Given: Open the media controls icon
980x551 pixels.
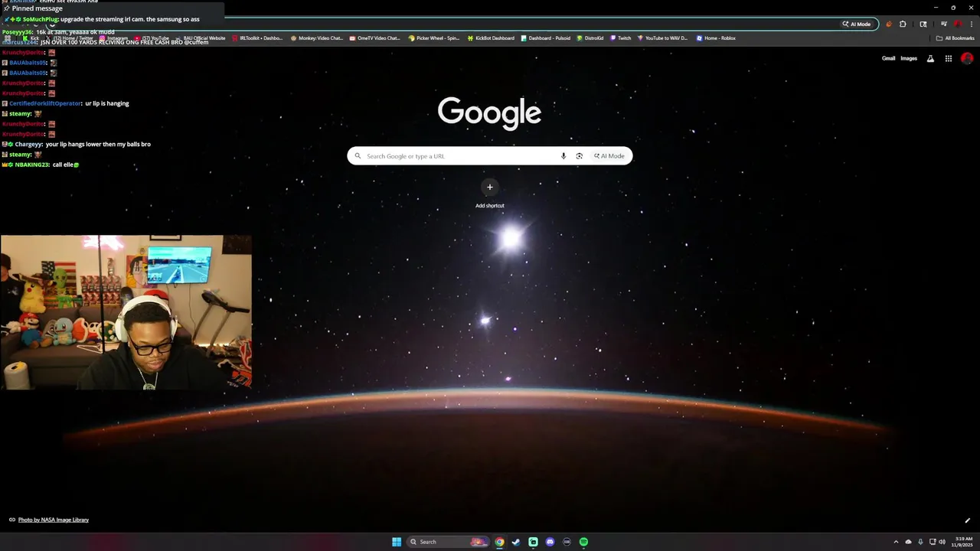Looking at the screenshot, I should point(944,24).
